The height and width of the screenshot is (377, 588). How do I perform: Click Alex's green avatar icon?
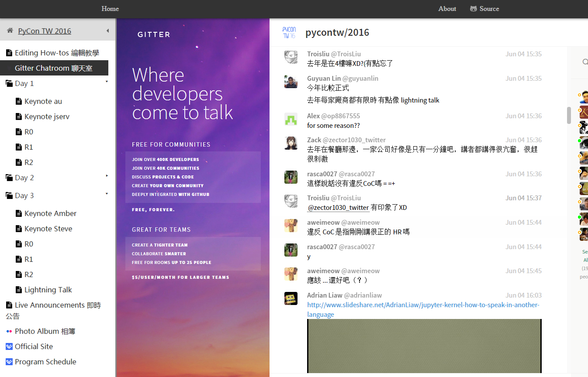coord(291,119)
